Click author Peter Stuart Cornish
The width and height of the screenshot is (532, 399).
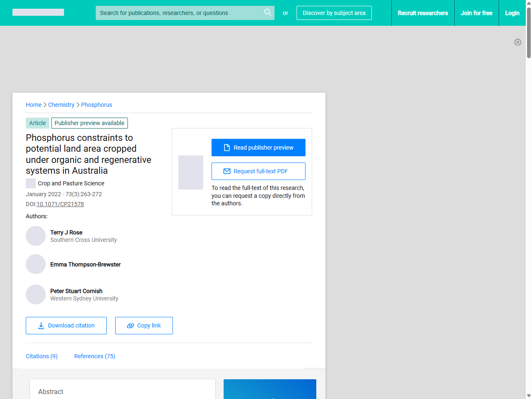point(76,291)
